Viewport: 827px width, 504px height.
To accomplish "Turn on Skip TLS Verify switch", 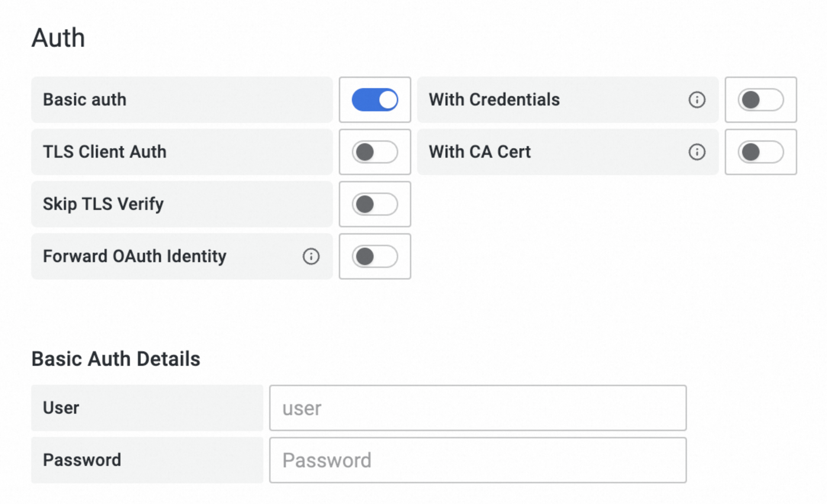I will tap(375, 204).
